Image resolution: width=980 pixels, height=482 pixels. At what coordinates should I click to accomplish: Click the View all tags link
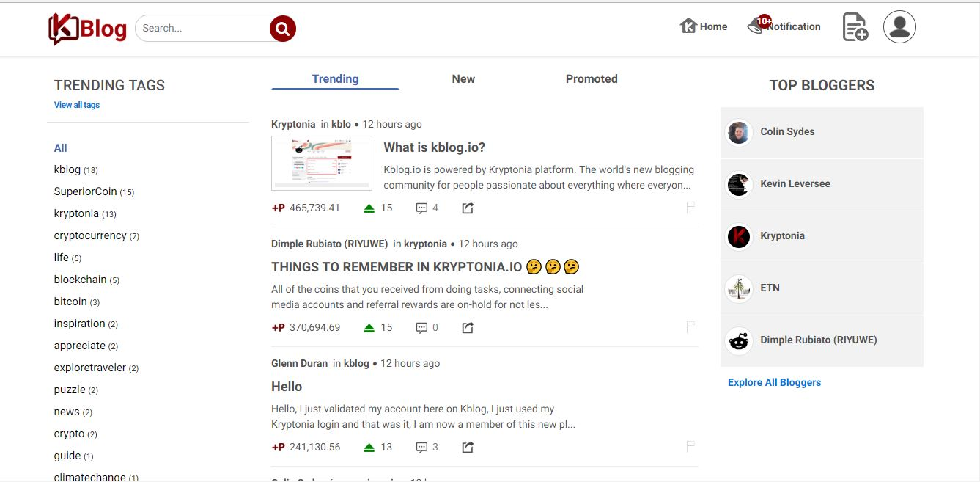pos(77,105)
